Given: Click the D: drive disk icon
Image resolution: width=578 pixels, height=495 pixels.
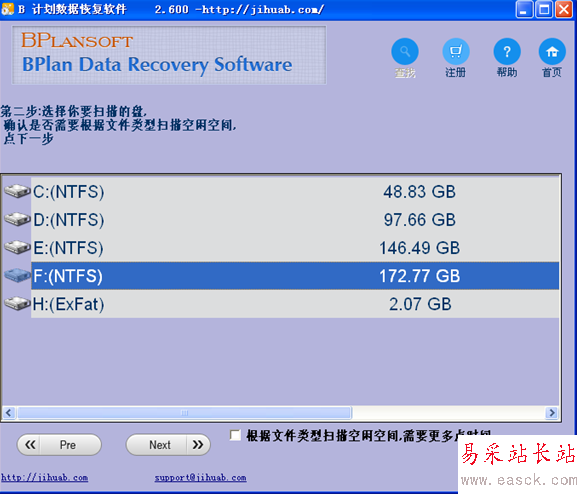Looking at the screenshot, I should click(x=17, y=219).
